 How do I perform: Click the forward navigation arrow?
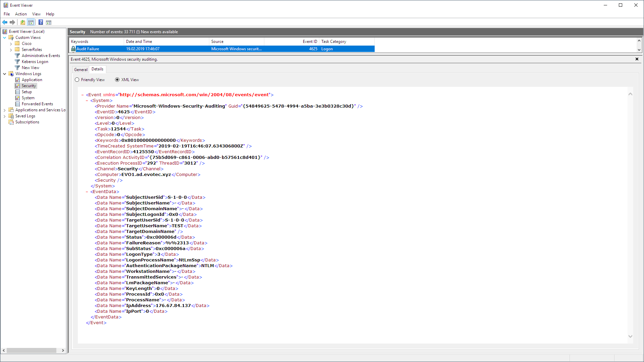click(12, 22)
